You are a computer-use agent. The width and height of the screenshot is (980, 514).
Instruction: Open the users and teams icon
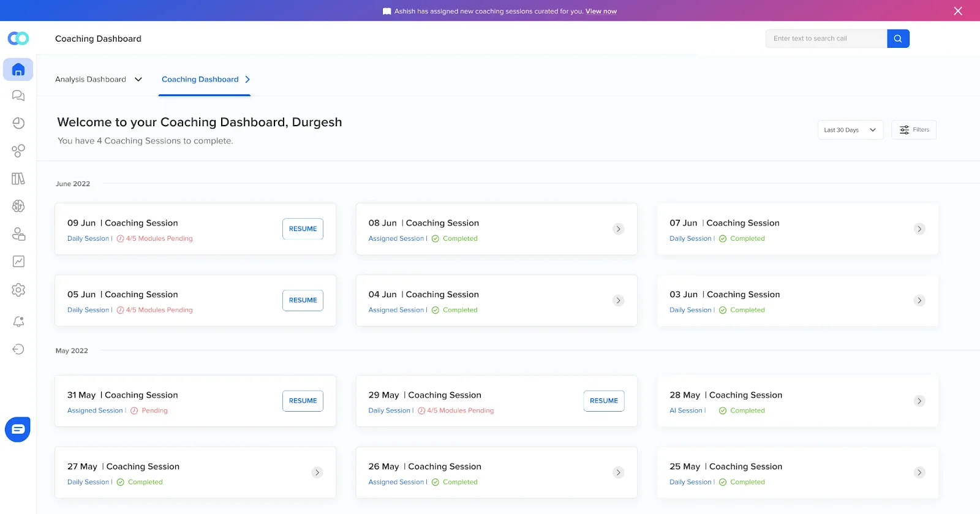coord(18,234)
